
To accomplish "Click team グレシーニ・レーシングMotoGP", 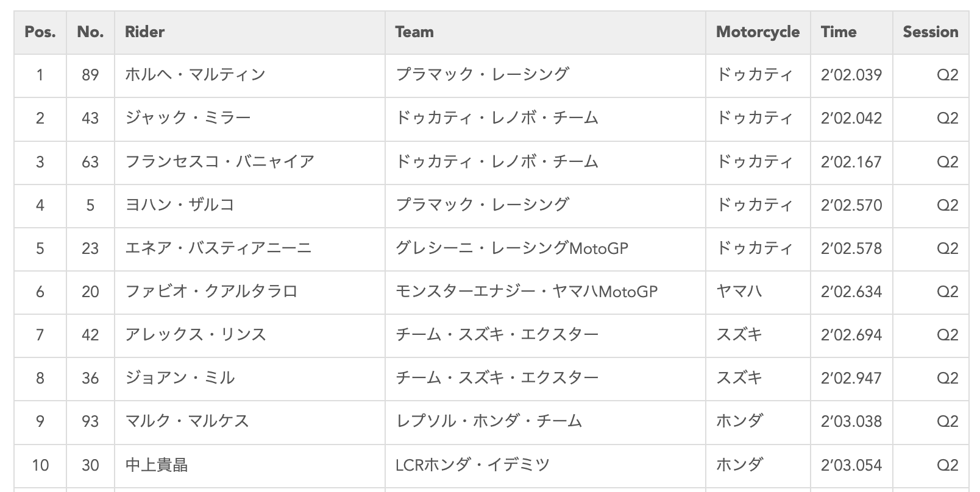I will pyautogui.click(x=511, y=248).
